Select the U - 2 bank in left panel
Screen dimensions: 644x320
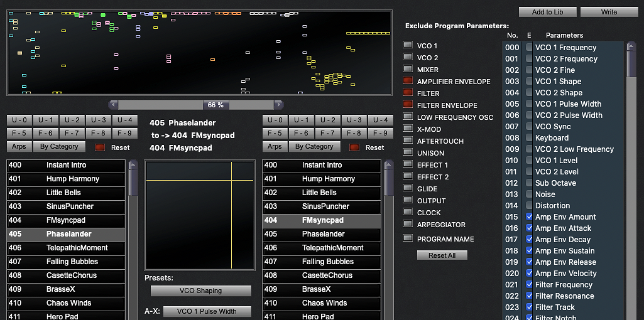(72, 120)
